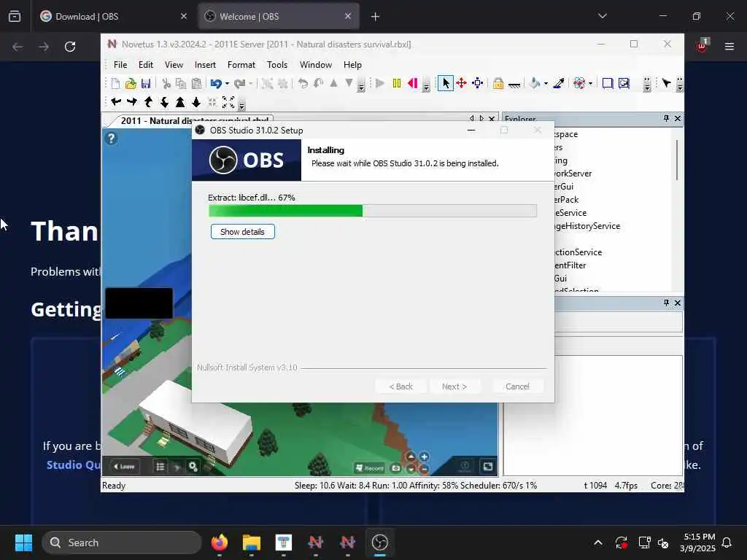Image resolution: width=747 pixels, height=560 pixels.
Task: Open the Redo history dropdown arrow
Action: click(251, 84)
